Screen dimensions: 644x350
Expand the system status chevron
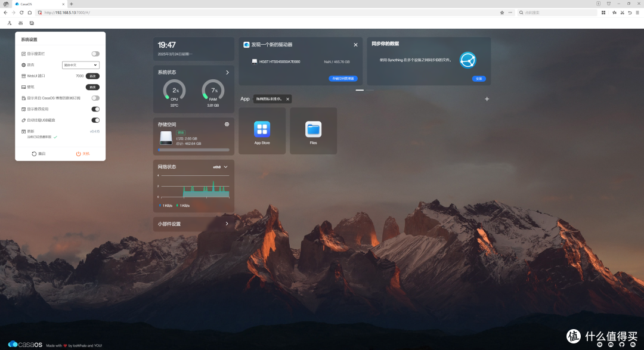228,72
